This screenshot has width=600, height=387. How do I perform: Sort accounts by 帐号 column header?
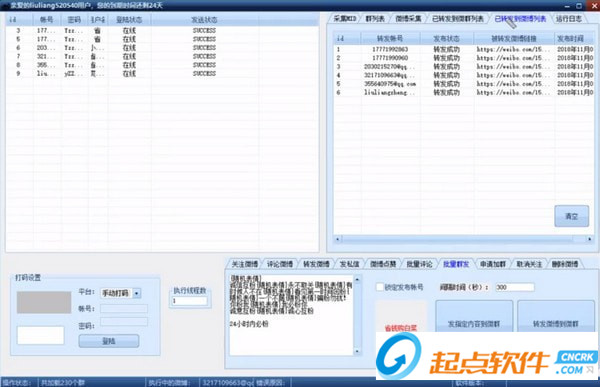[x=46, y=20]
